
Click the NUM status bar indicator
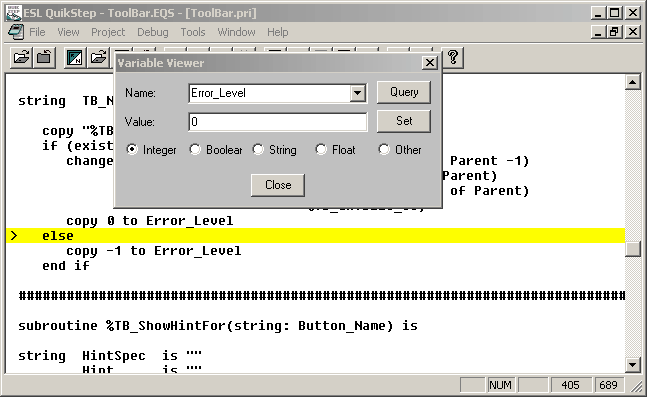(501, 385)
